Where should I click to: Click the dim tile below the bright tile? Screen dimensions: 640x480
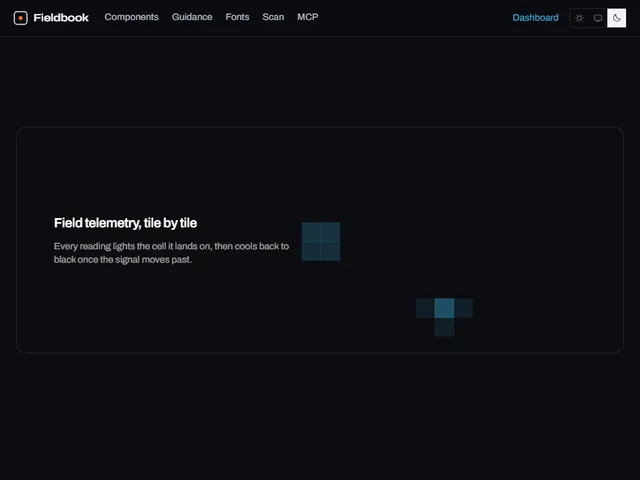444,327
